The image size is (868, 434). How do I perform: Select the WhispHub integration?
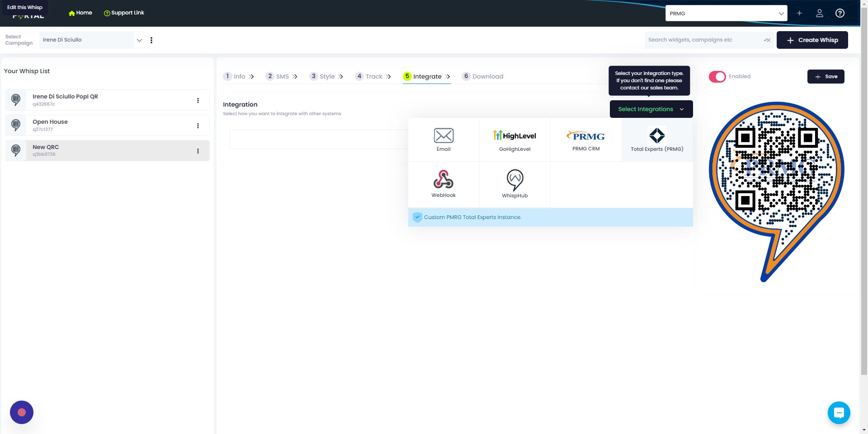(x=514, y=184)
